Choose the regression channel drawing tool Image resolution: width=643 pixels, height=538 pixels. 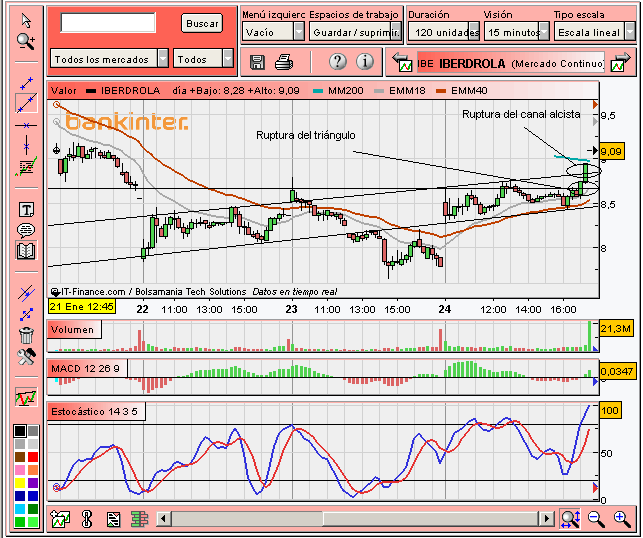(26, 166)
